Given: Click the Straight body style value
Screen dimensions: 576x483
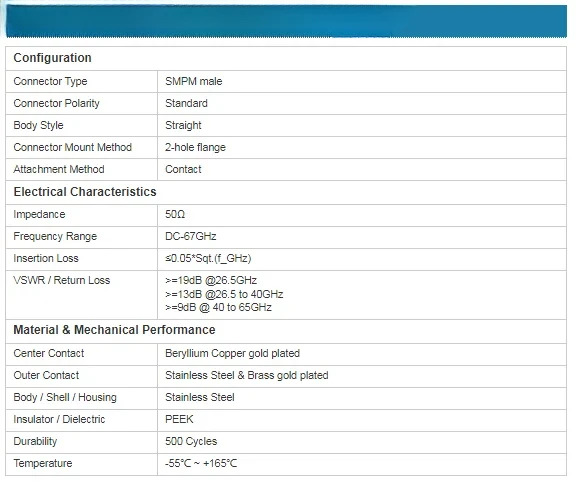Looking at the screenshot, I should (183, 125).
